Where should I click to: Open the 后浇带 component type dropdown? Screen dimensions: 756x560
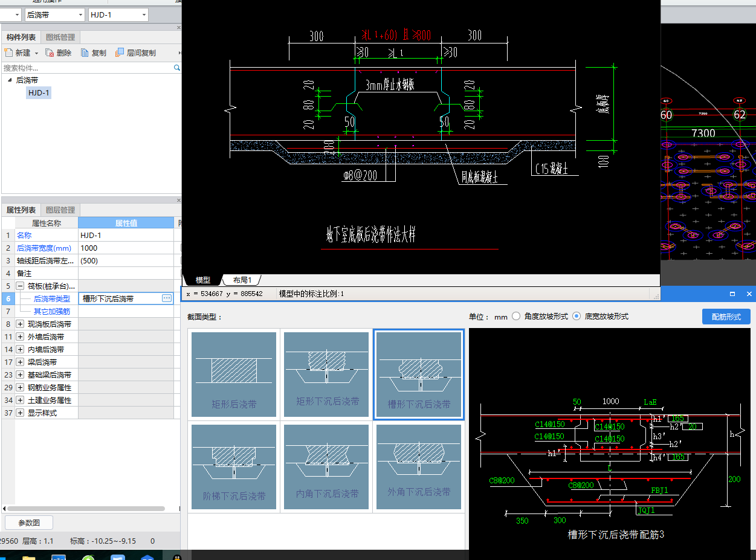pyautogui.click(x=81, y=14)
